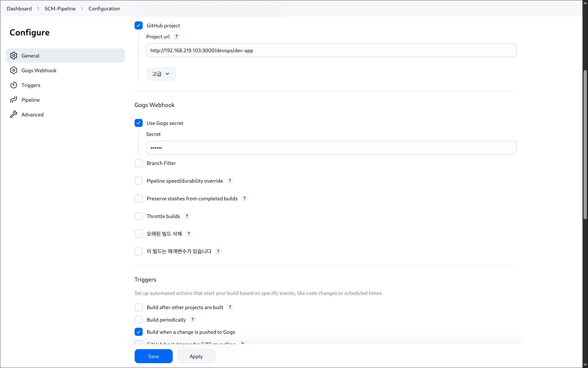This screenshot has height=368, width=588.
Task: Open help for 오래된 빌드 삭제
Action: coord(189,234)
